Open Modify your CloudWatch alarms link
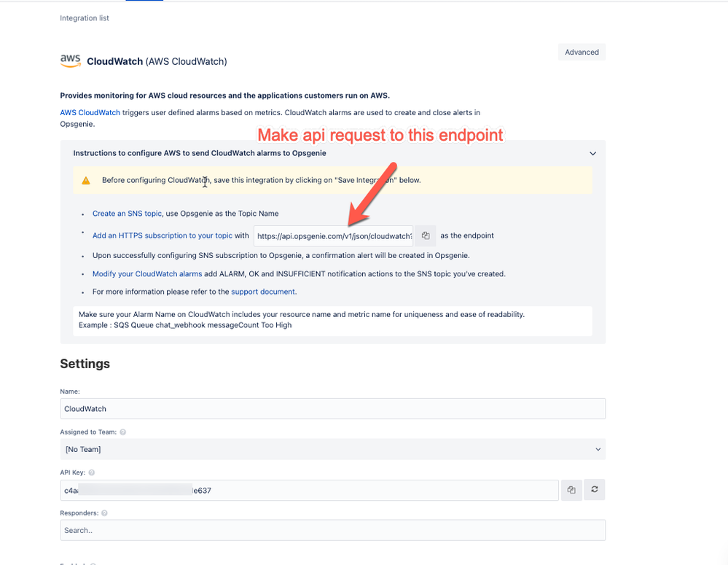The width and height of the screenshot is (728, 565). [147, 273]
